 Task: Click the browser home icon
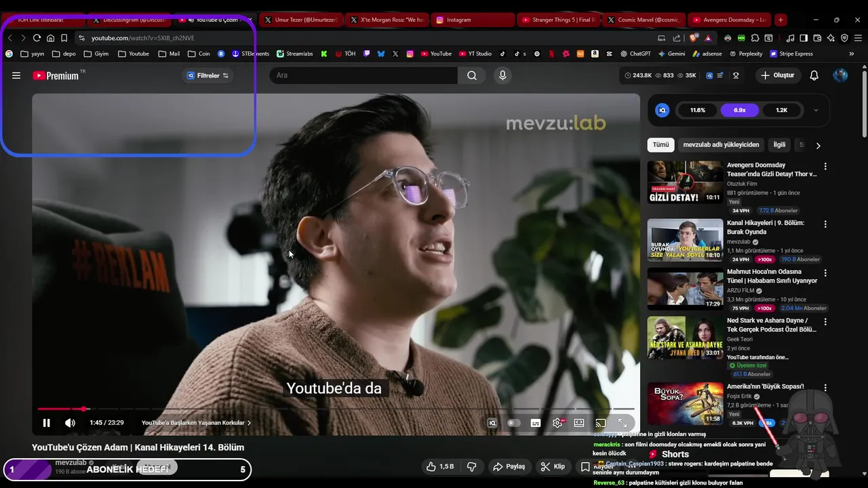50,38
